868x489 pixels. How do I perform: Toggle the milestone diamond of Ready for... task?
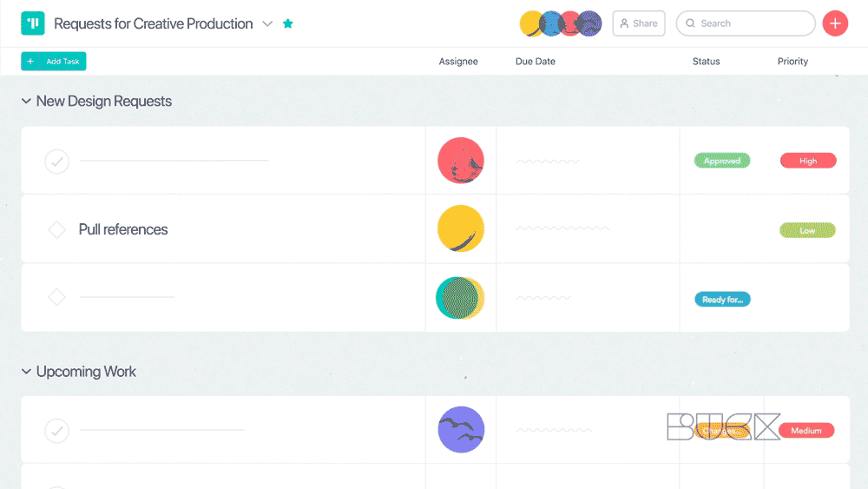(56, 297)
